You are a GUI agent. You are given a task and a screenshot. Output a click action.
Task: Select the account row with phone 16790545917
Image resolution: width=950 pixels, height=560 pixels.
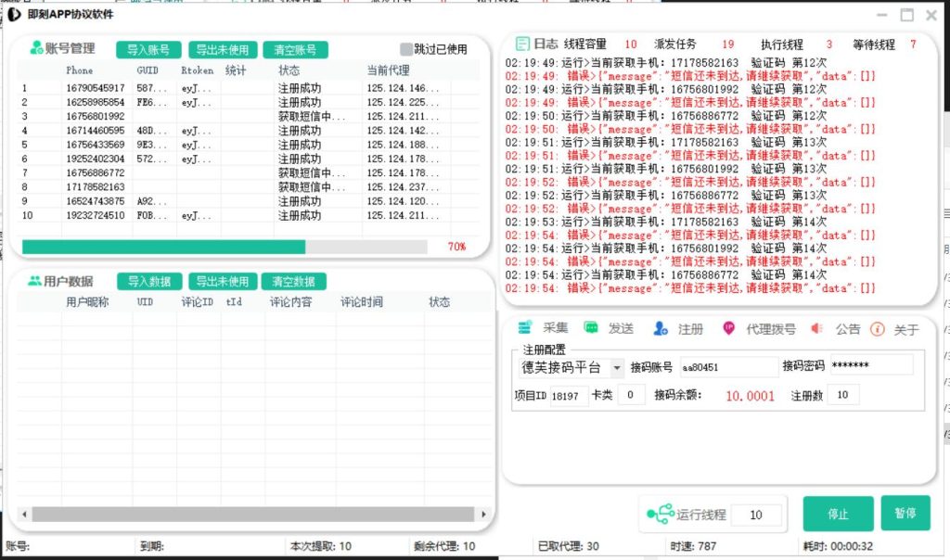(95, 88)
